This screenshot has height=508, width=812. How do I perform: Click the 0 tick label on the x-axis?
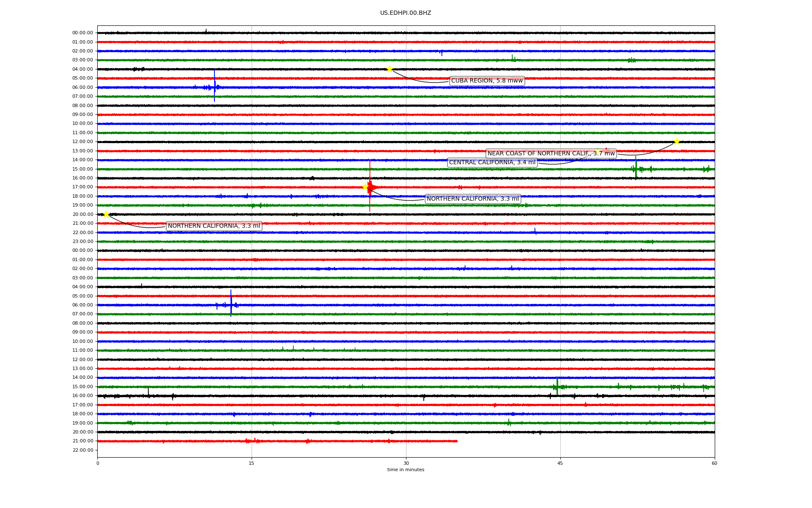click(x=98, y=463)
